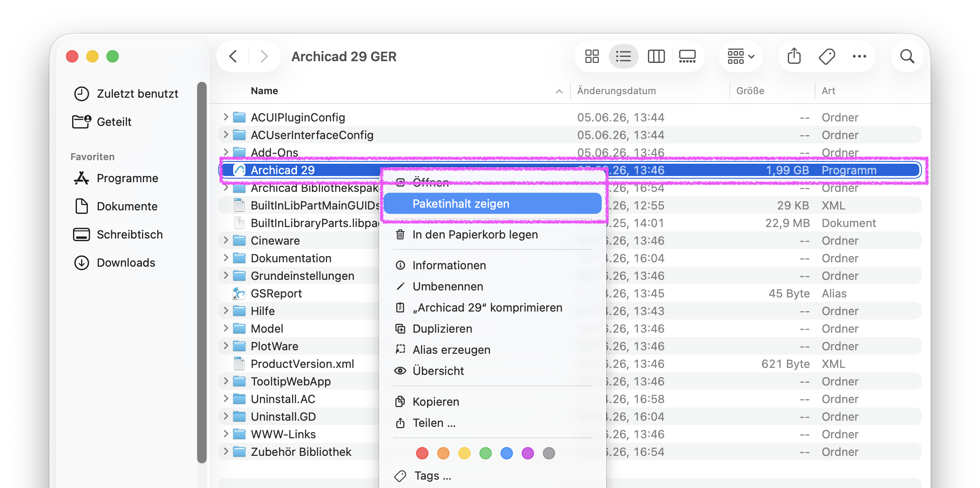Apply the red tag color
The image size is (980, 488).
pyautogui.click(x=422, y=453)
